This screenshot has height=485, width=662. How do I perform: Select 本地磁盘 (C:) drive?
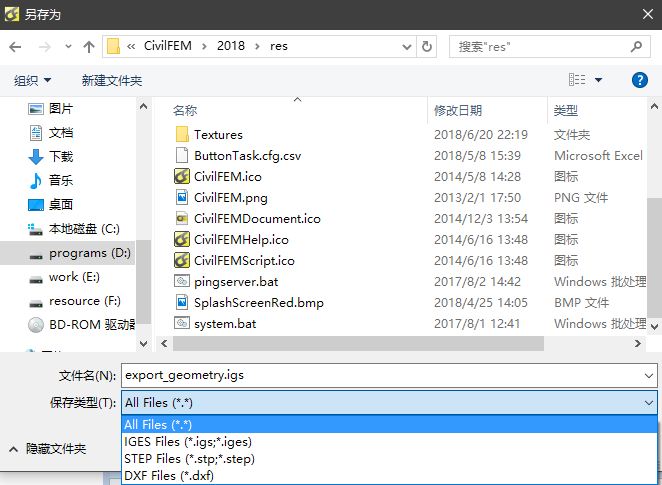tap(74, 229)
